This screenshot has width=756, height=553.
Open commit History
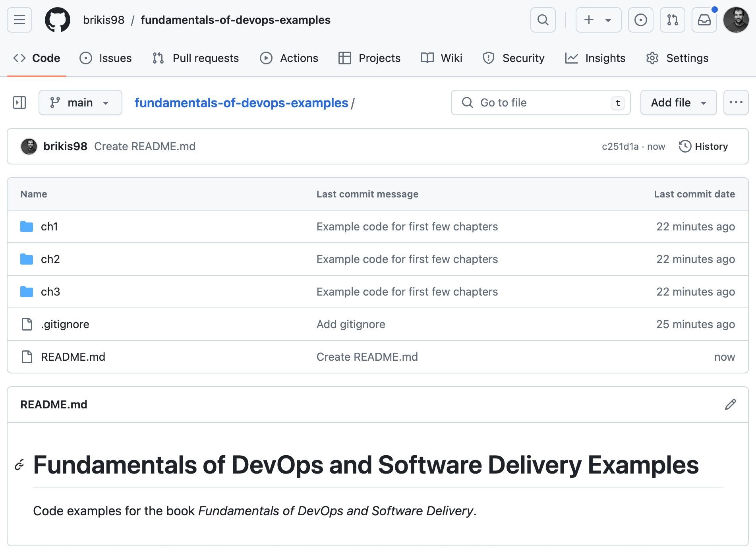pyautogui.click(x=704, y=146)
